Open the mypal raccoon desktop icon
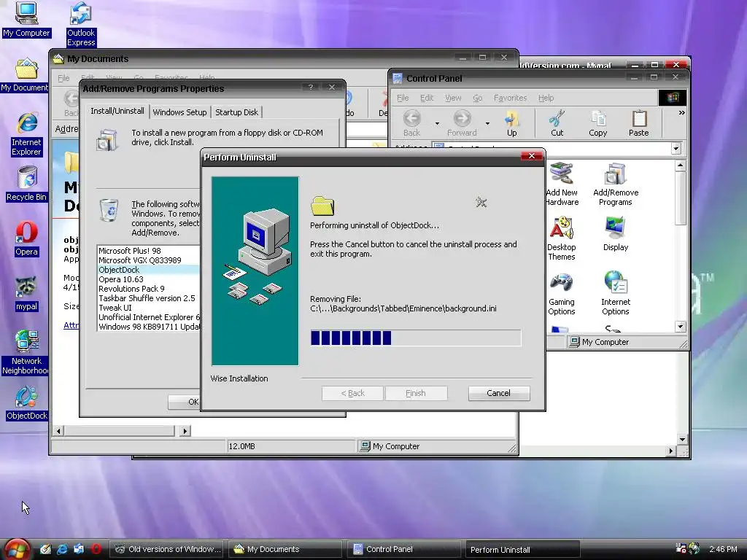 point(26,293)
